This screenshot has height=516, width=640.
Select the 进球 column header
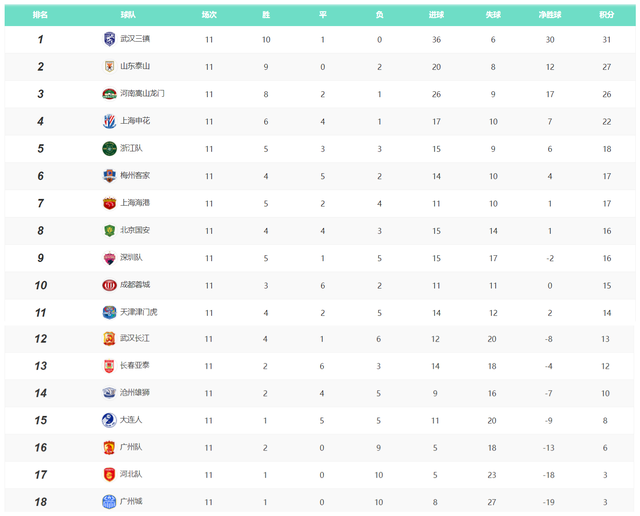pos(437,15)
